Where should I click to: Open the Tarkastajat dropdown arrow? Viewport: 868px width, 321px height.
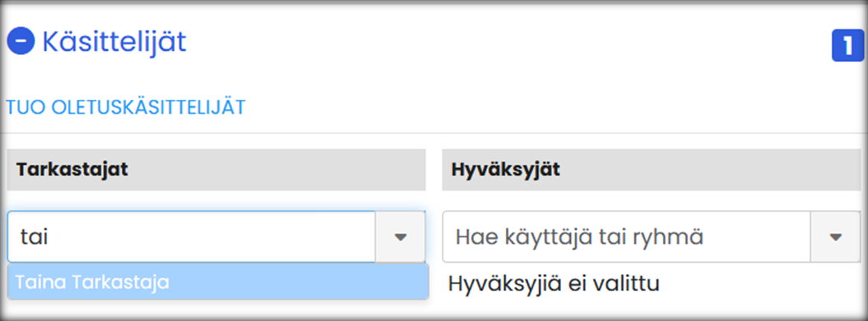click(x=401, y=237)
